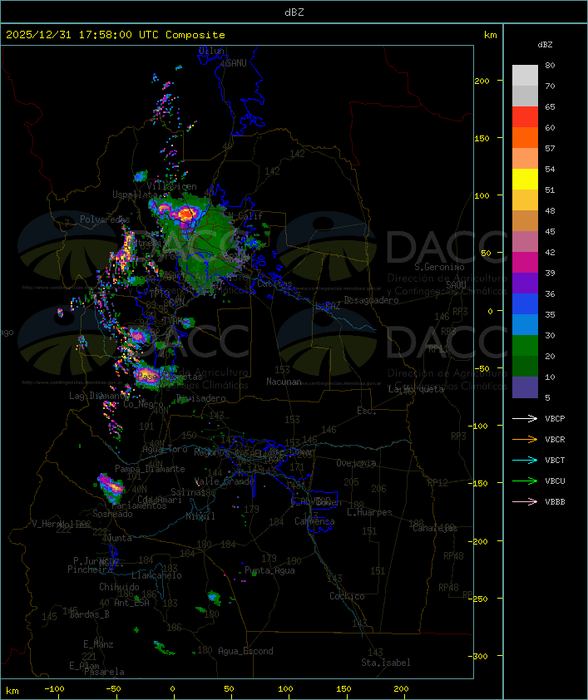Click the 'Carmensa' map label
Viewport: 588px width, 700px height.
(314, 521)
